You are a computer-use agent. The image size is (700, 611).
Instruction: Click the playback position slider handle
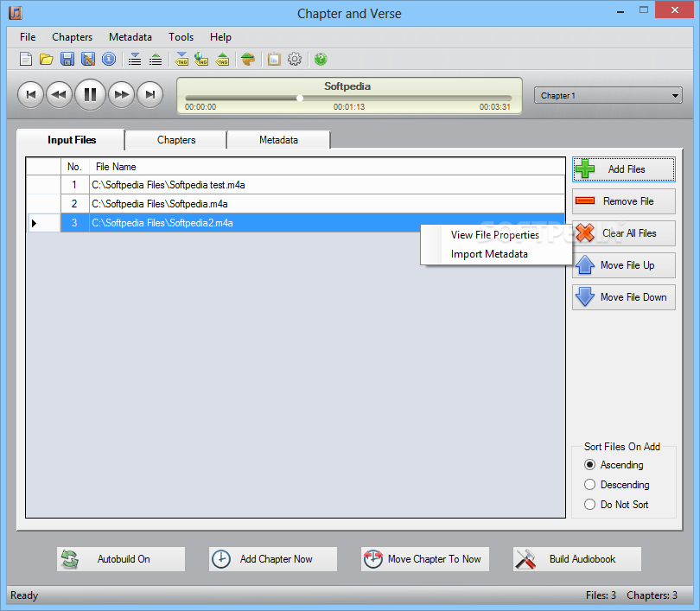300,99
